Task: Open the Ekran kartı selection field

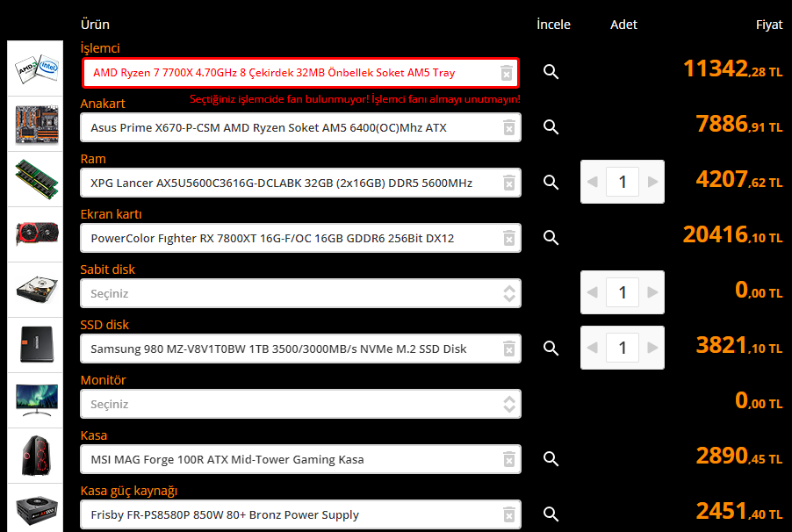Action: [x=300, y=238]
